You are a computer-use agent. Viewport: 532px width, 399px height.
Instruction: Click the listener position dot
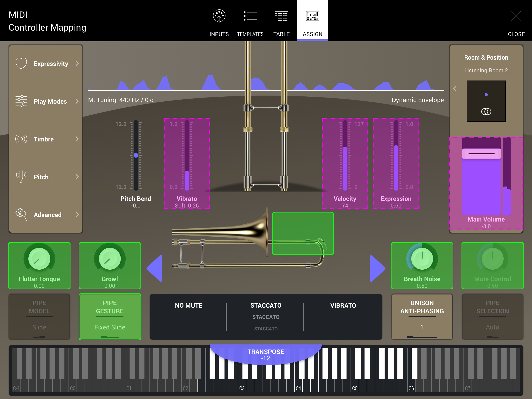pos(486,94)
